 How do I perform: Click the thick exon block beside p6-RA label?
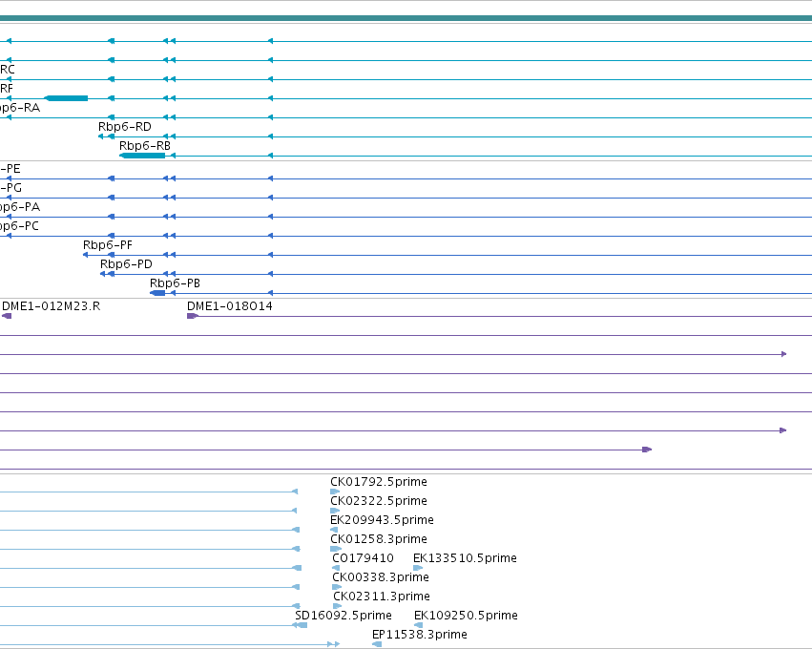tap(66, 98)
